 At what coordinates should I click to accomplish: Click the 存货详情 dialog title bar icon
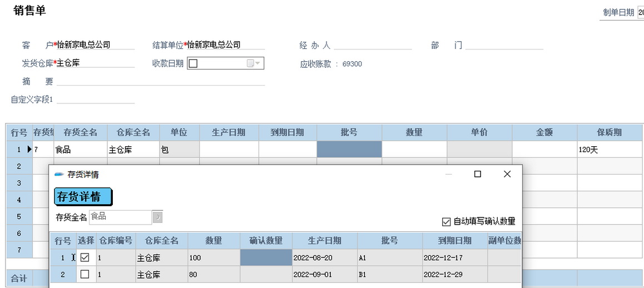[x=59, y=175]
